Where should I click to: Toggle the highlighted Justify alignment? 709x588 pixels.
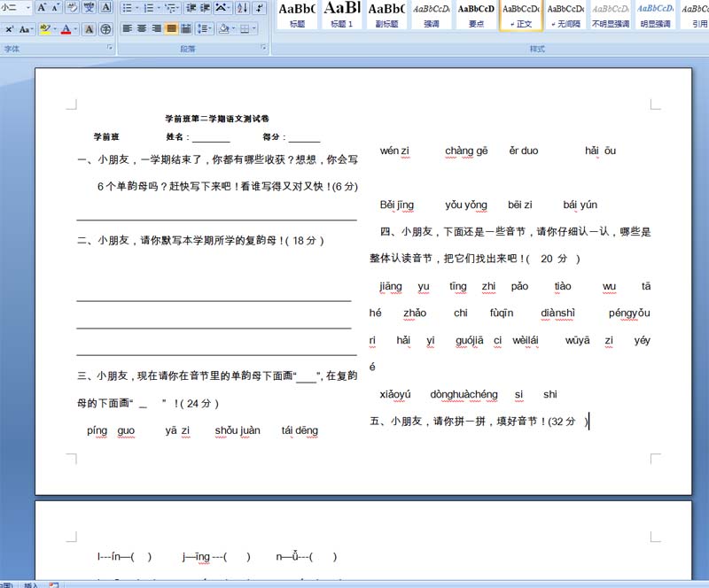pos(171,29)
